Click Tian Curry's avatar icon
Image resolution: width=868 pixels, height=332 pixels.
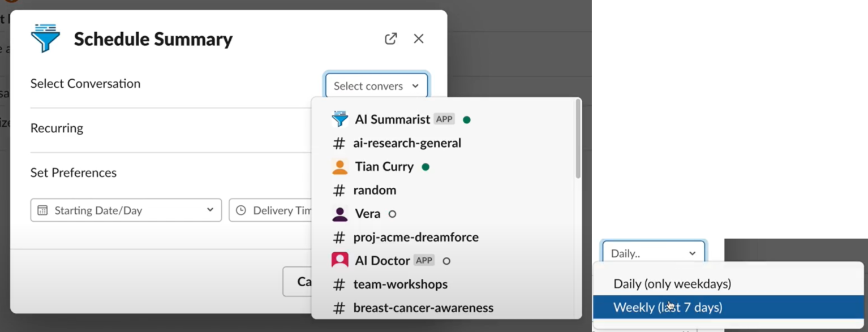339,166
